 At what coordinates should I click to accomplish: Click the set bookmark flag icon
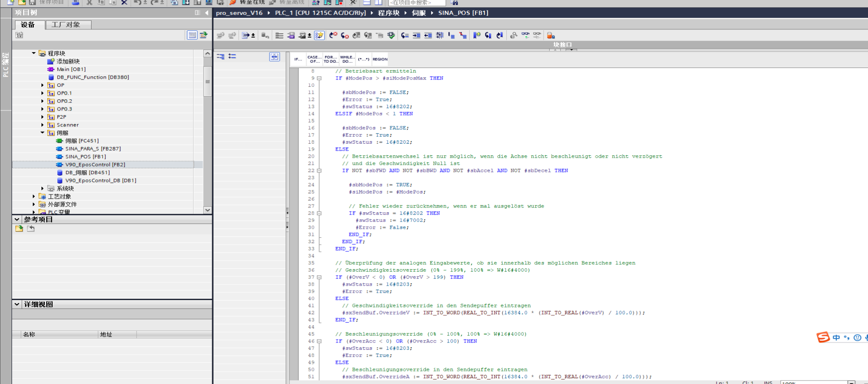click(476, 35)
